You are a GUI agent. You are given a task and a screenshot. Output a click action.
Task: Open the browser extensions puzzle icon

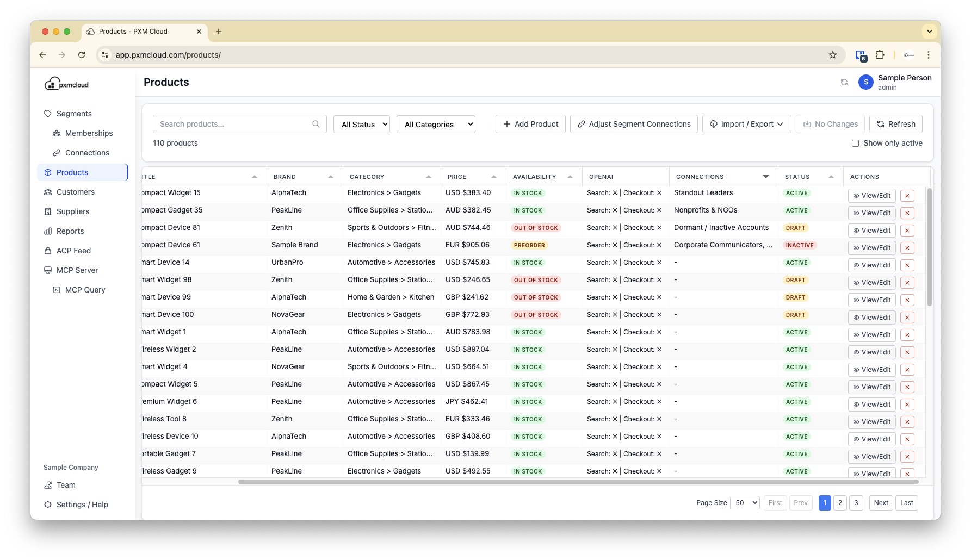(x=880, y=55)
